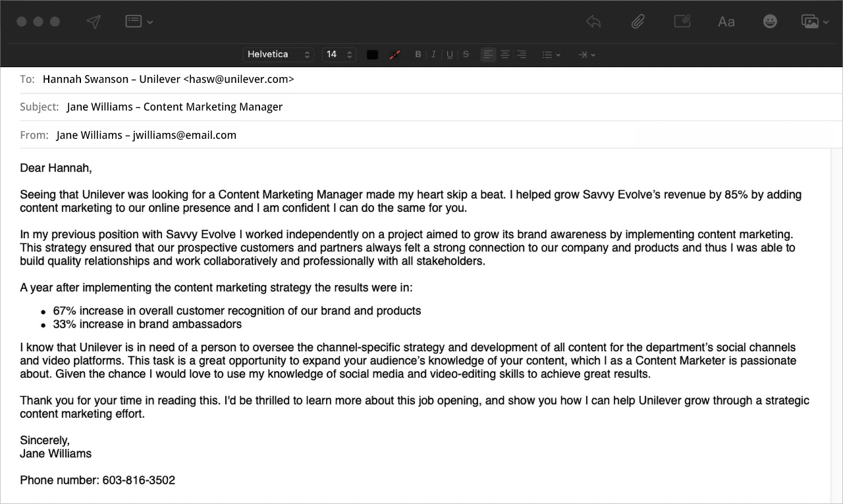Click the reply arrow icon
The image size is (843, 504).
pyautogui.click(x=593, y=22)
